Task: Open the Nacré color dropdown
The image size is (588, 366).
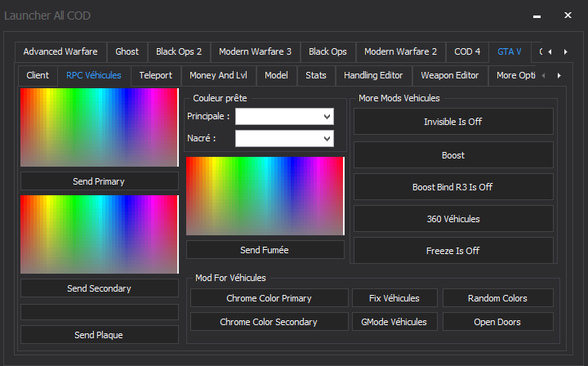Action: [x=284, y=139]
